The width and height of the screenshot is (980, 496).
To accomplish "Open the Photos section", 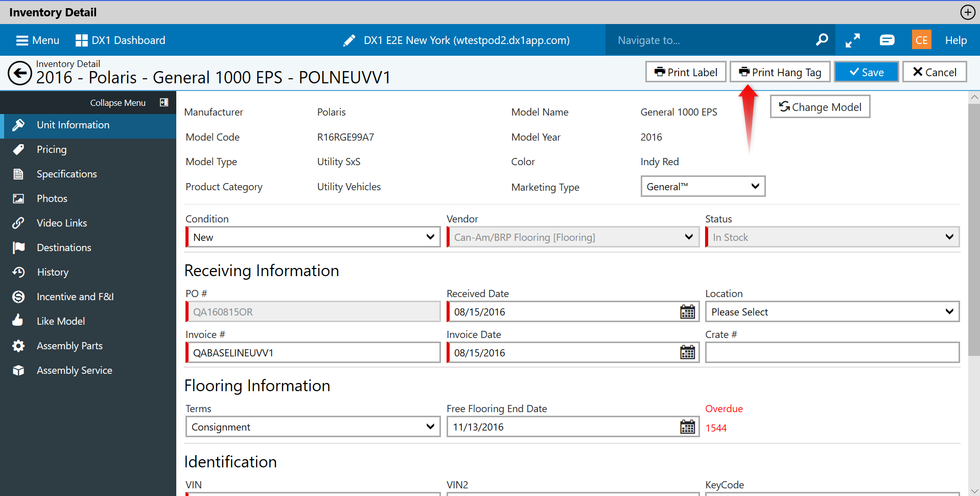I will coord(88,199).
